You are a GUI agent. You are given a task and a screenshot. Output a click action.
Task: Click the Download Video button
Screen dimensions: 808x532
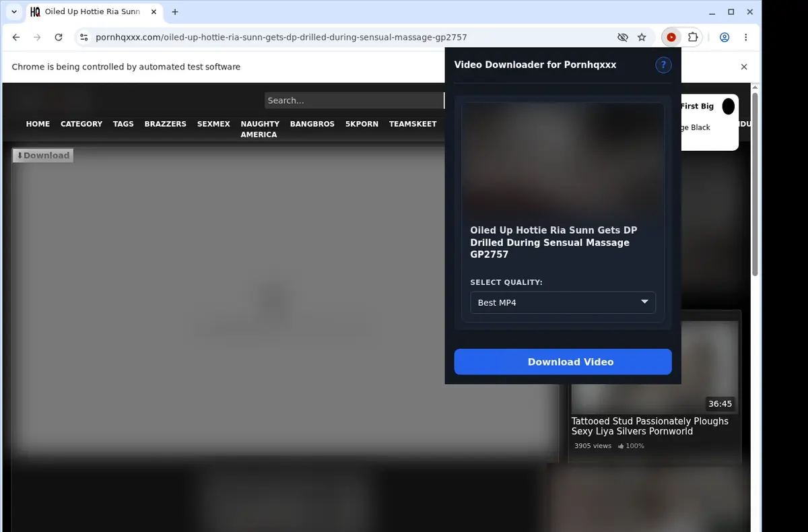pyautogui.click(x=563, y=362)
